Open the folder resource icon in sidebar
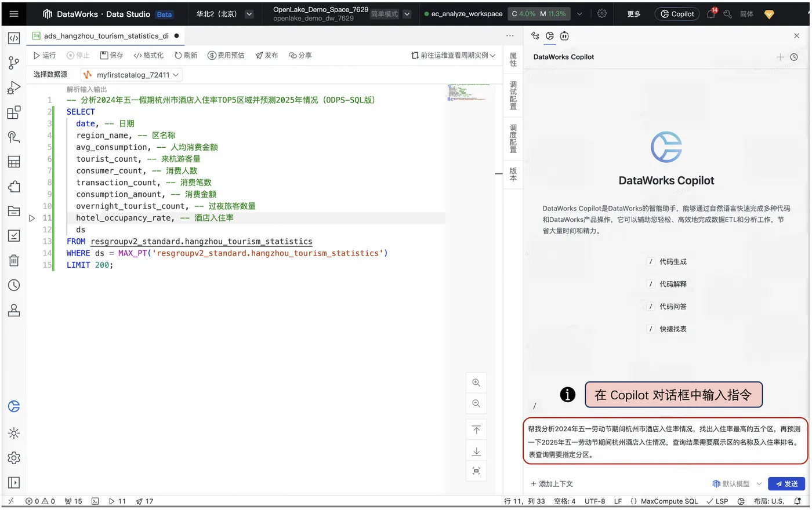Image resolution: width=812 pixels, height=510 pixels. (x=14, y=211)
